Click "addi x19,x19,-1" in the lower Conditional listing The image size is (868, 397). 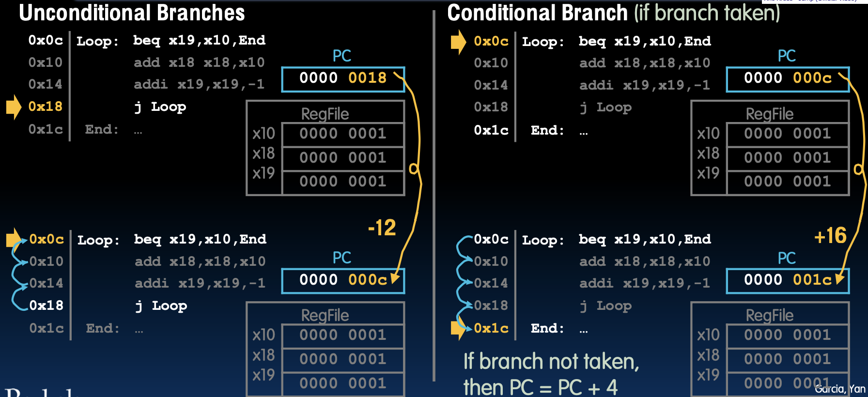click(645, 283)
